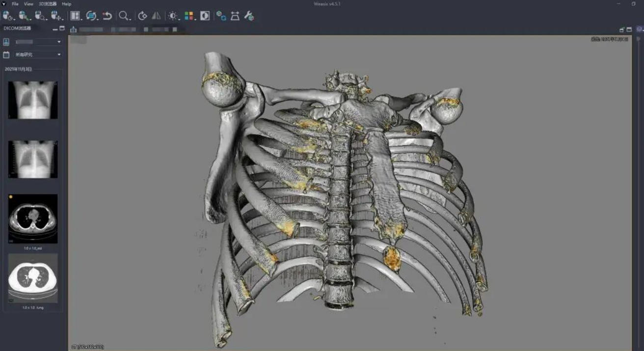
Task: Open the first chest X-ray thumbnail
Action: tap(33, 100)
